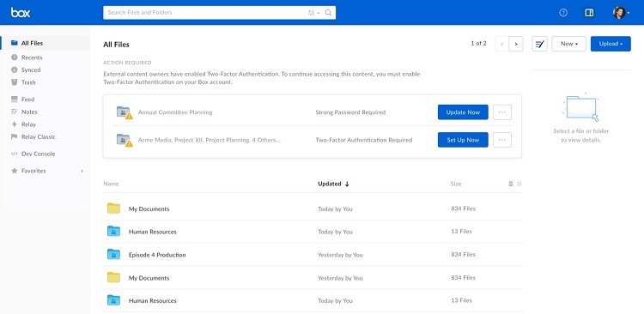
Task: Click the Synced icon in sidebar
Action: tap(15, 69)
